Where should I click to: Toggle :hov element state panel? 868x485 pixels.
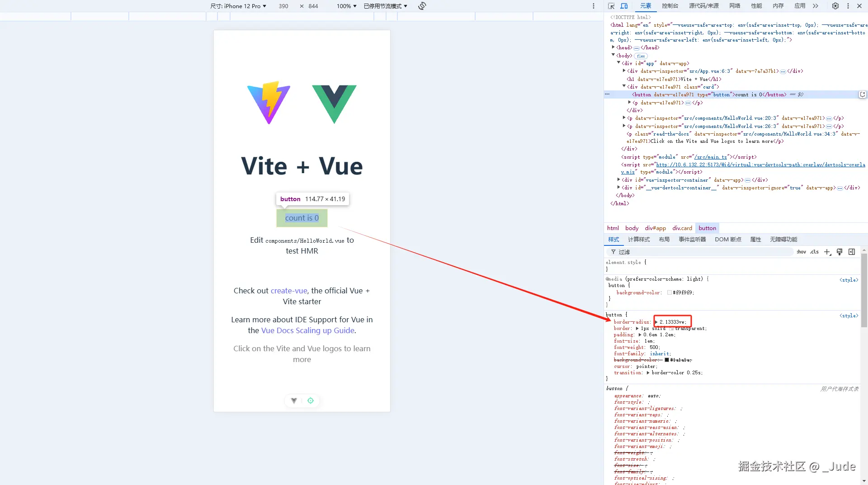click(x=801, y=252)
